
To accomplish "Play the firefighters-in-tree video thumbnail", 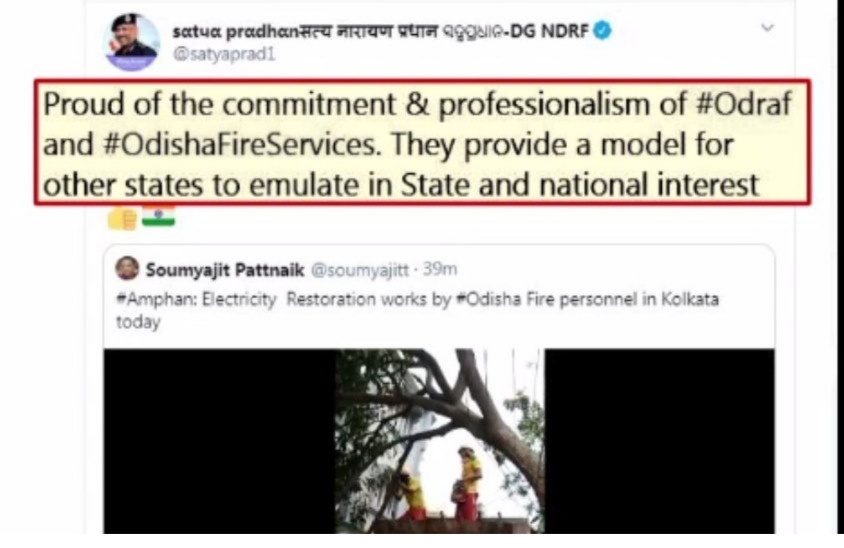I will point(439,441).
